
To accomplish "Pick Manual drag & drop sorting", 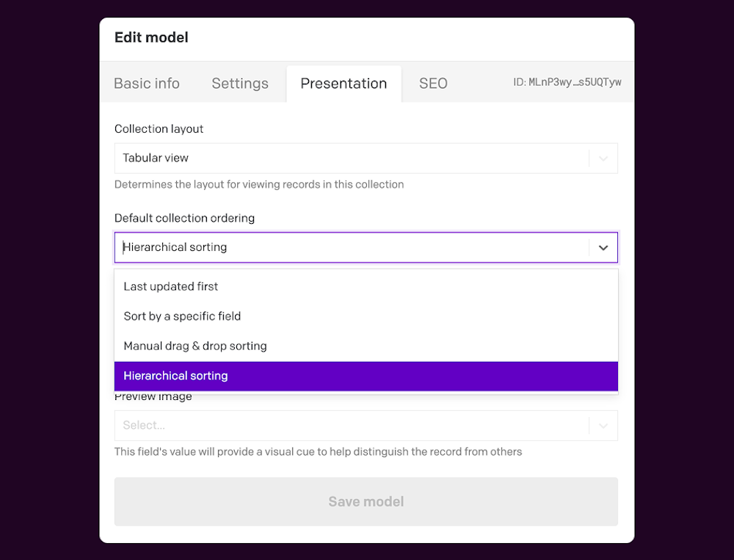I will point(366,346).
